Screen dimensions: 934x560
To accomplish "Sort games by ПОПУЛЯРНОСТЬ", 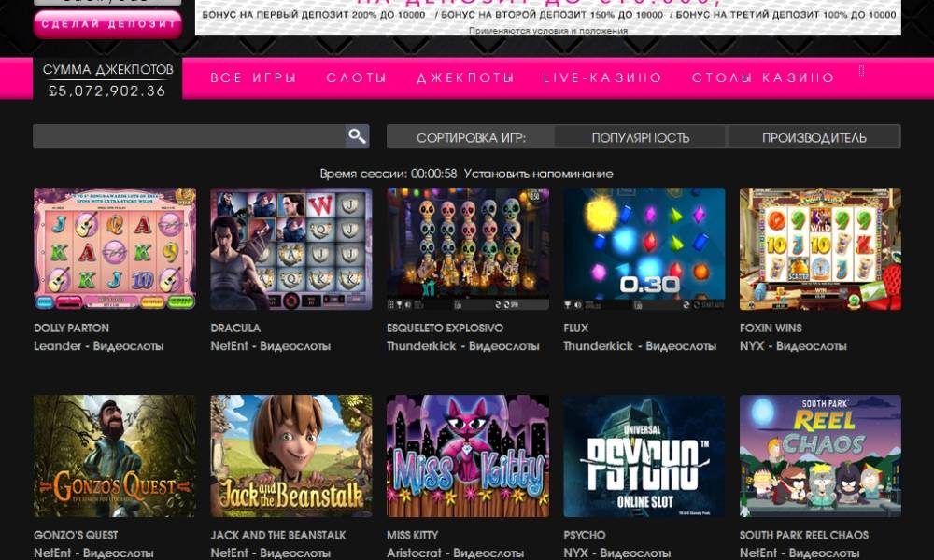I will (641, 137).
